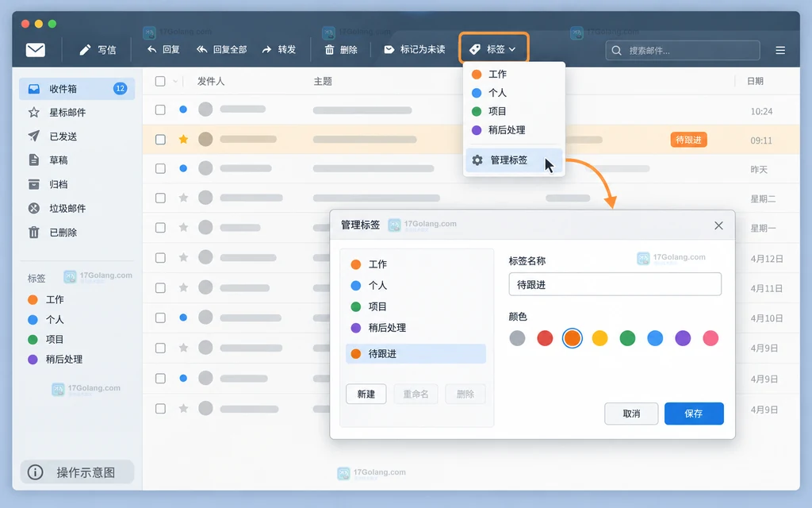Select 待跟进 in the dialog label list

point(416,354)
